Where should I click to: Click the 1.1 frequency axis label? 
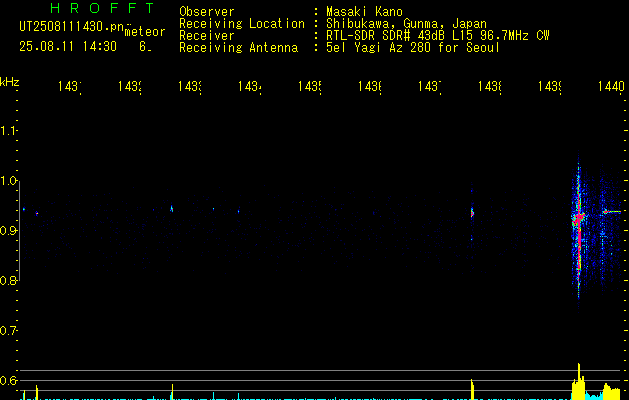8,130
